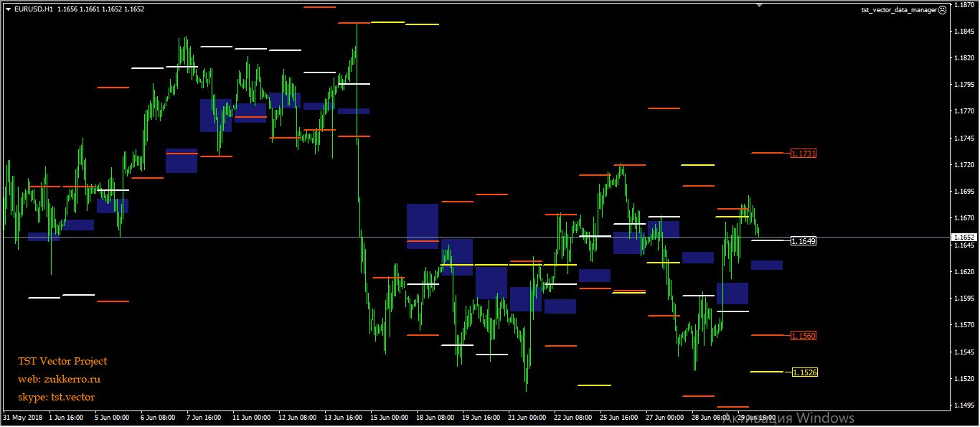Click the 1.1870 price scale value
Image resolution: width=980 pixels, height=427 pixels.
pos(963,5)
